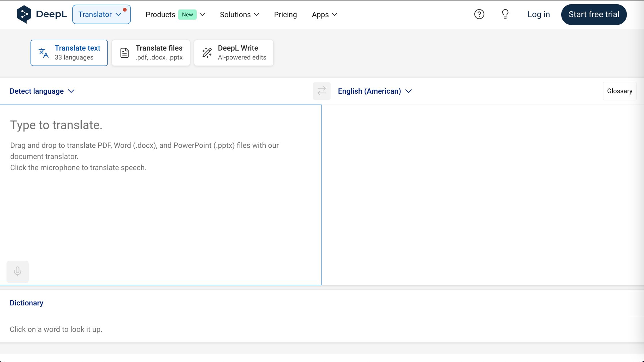Open the help question mark icon
This screenshot has height=362, width=644.
[x=479, y=14]
